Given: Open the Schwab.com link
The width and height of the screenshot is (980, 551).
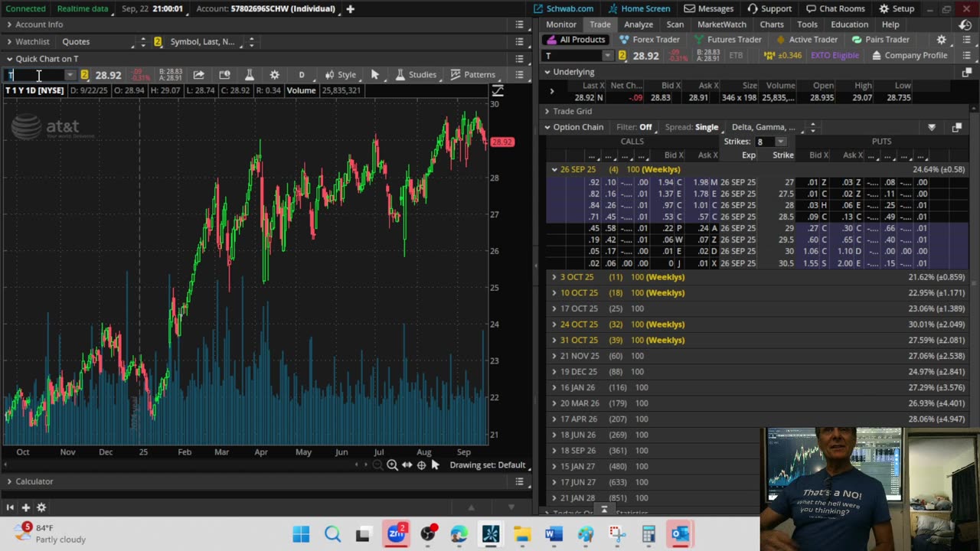Looking at the screenshot, I should tap(563, 8).
